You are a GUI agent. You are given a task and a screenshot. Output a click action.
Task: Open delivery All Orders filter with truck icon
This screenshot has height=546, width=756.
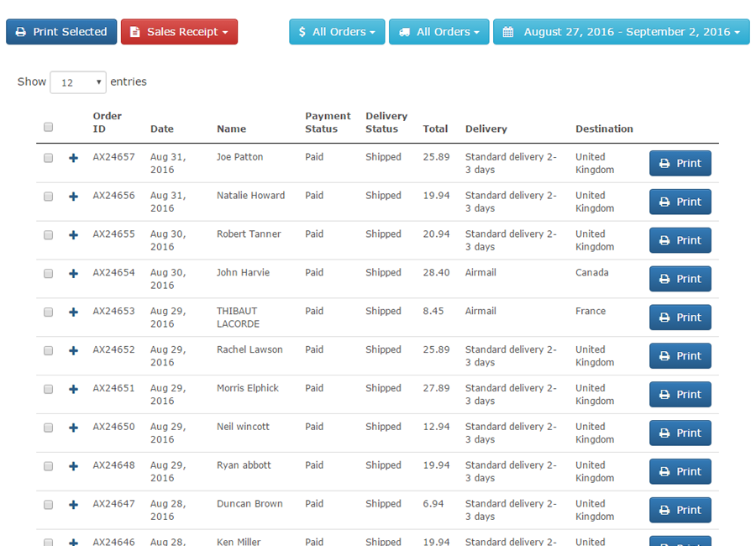pyautogui.click(x=438, y=32)
